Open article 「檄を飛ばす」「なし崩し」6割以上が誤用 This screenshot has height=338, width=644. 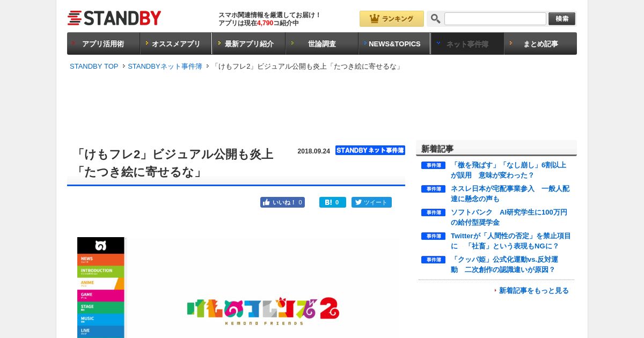(x=509, y=170)
